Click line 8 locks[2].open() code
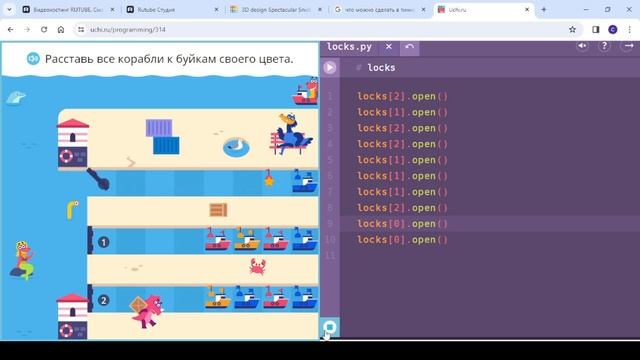The image size is (640, 360). coord(402,208)
